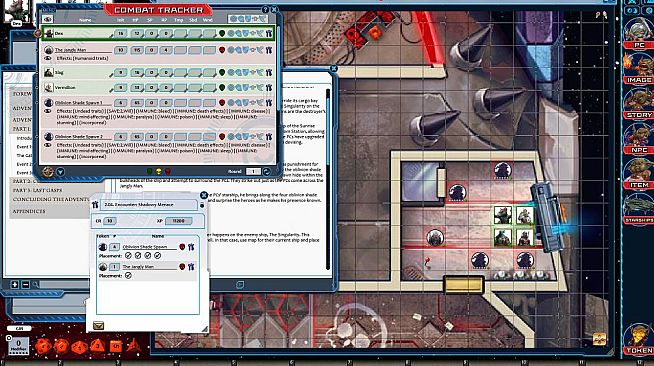
Task: Open the ITEM list from sidebar
Action: pyautogui.click(x=639, y=174)
